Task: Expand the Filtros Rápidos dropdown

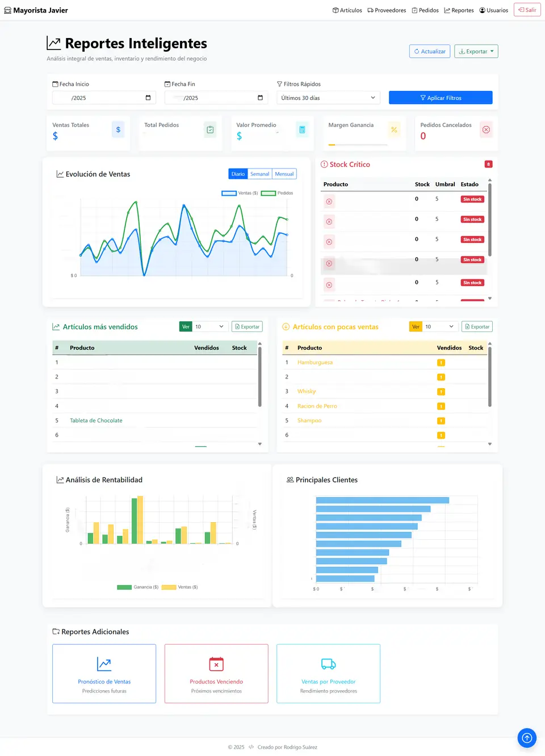Action: click(328, 98)
